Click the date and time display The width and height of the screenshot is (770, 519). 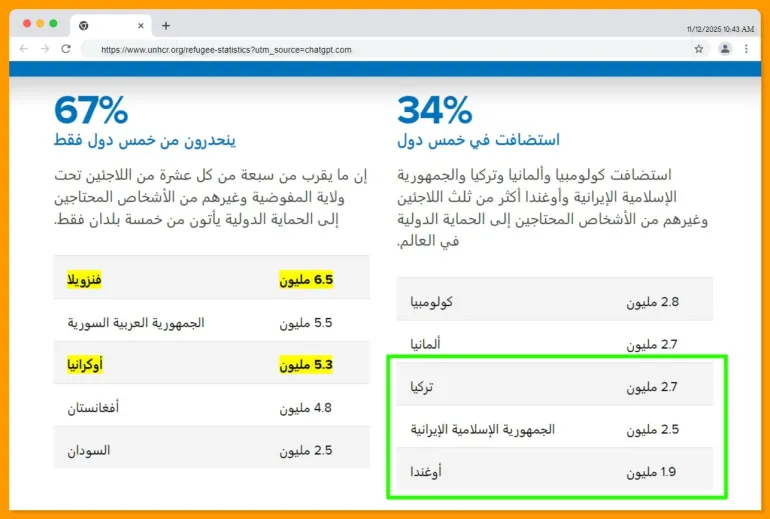720,29
